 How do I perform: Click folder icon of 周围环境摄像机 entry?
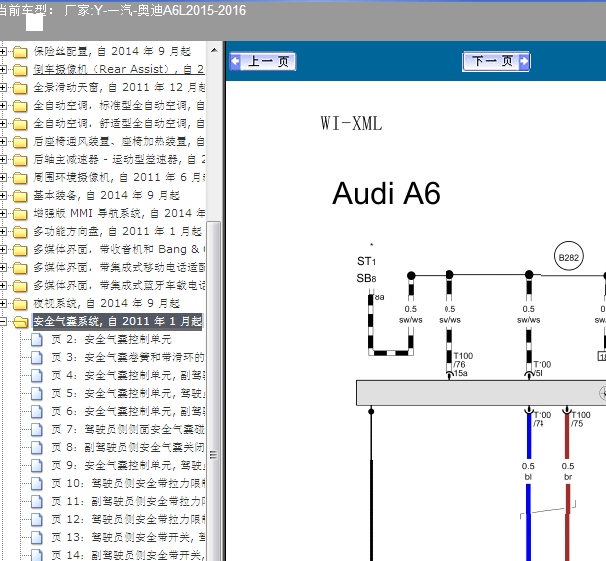click(x=20, y=178)
